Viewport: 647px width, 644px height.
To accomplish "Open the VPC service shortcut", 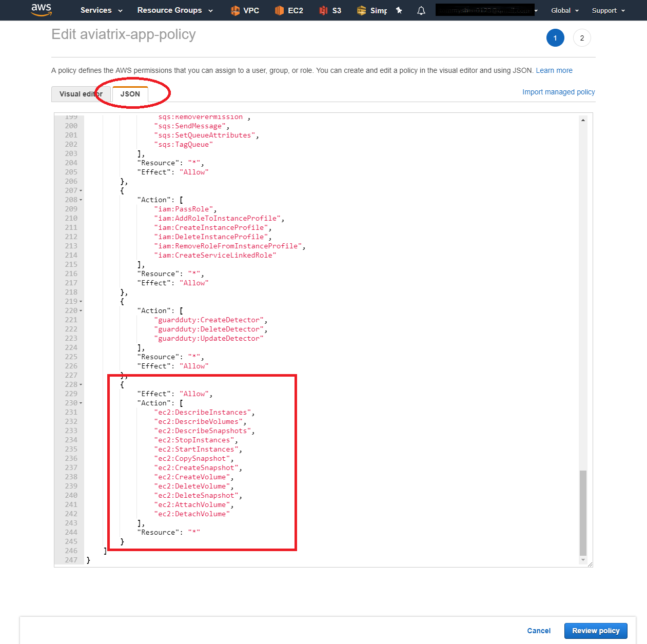I will point(245,10).
